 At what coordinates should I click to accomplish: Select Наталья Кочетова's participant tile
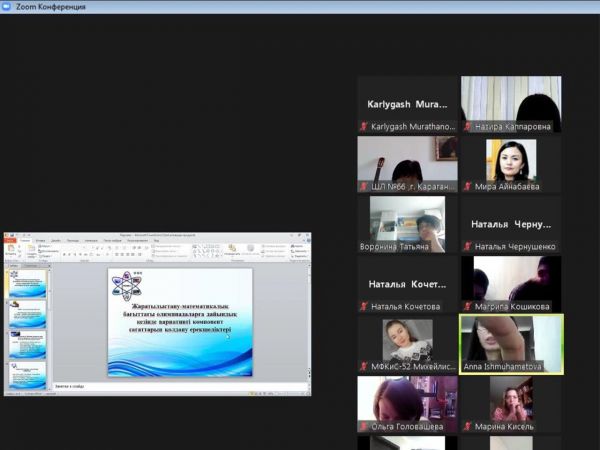point(407,284)
